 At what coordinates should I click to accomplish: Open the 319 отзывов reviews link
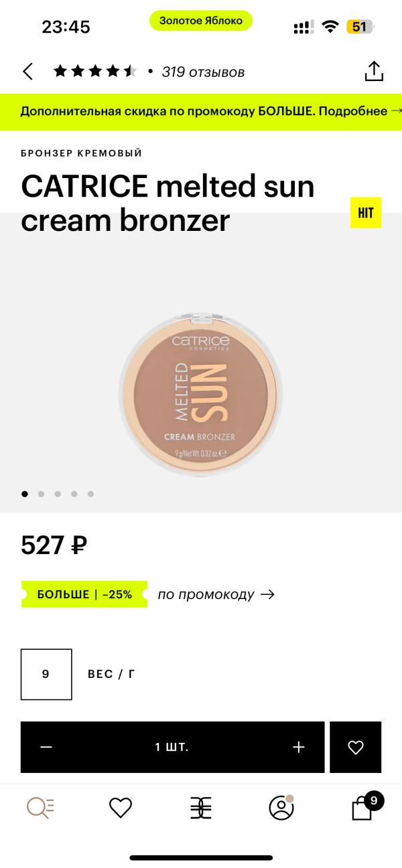point(203,72)
